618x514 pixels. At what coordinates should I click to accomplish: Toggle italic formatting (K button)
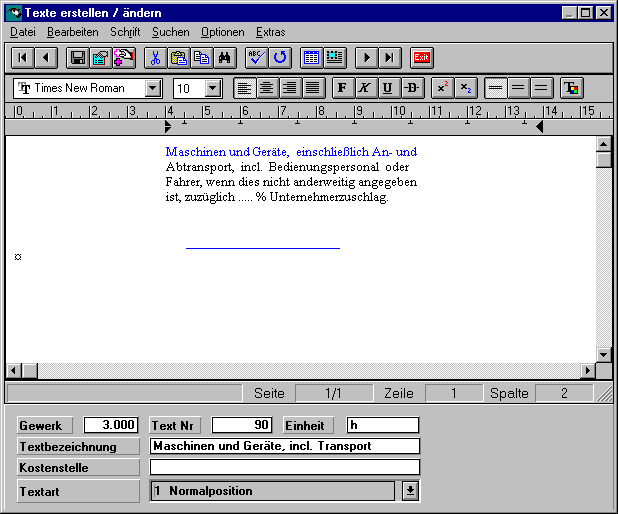pyautogui.click(x=364, y=88)
